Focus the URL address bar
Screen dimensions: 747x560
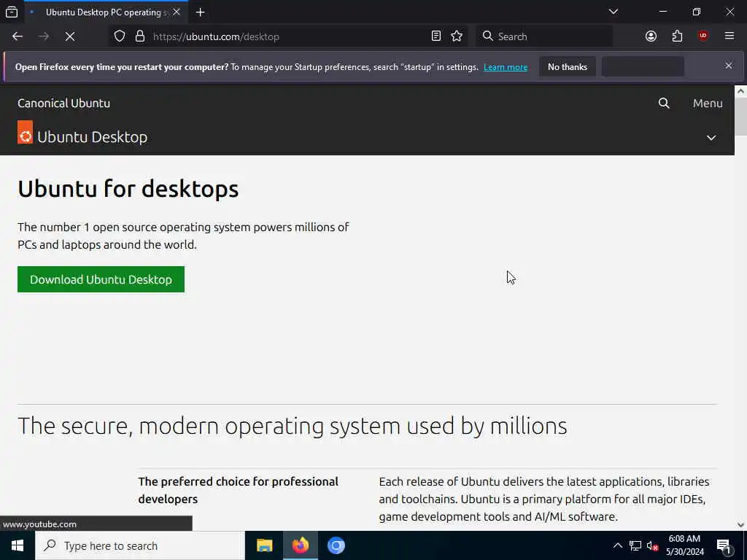click(288, 36)
